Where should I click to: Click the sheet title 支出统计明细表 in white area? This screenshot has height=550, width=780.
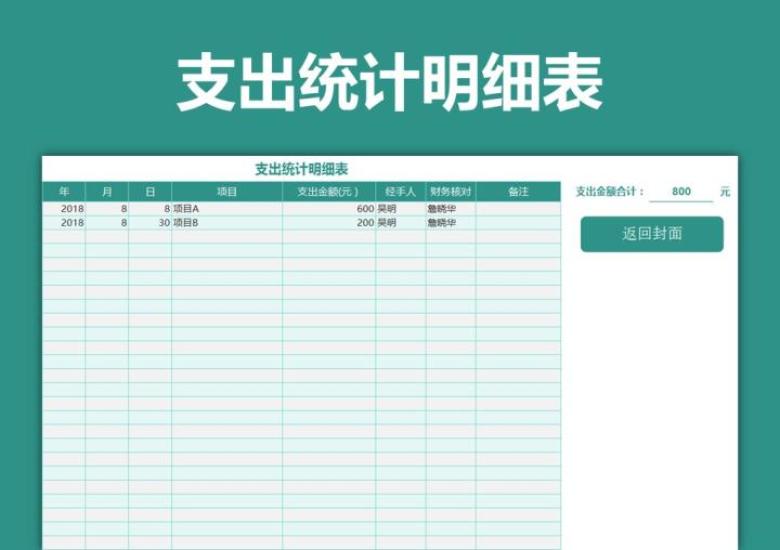pyautogui.click(x=301, y=169)
